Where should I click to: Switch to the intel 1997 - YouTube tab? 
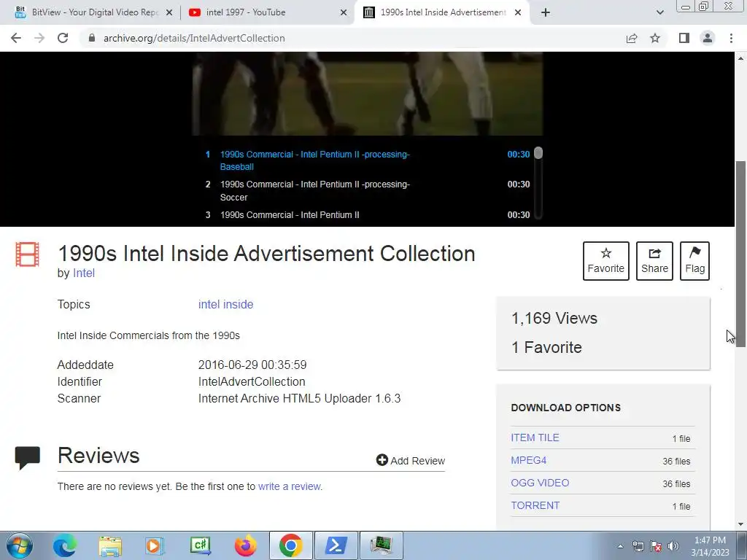coord(267,12)
